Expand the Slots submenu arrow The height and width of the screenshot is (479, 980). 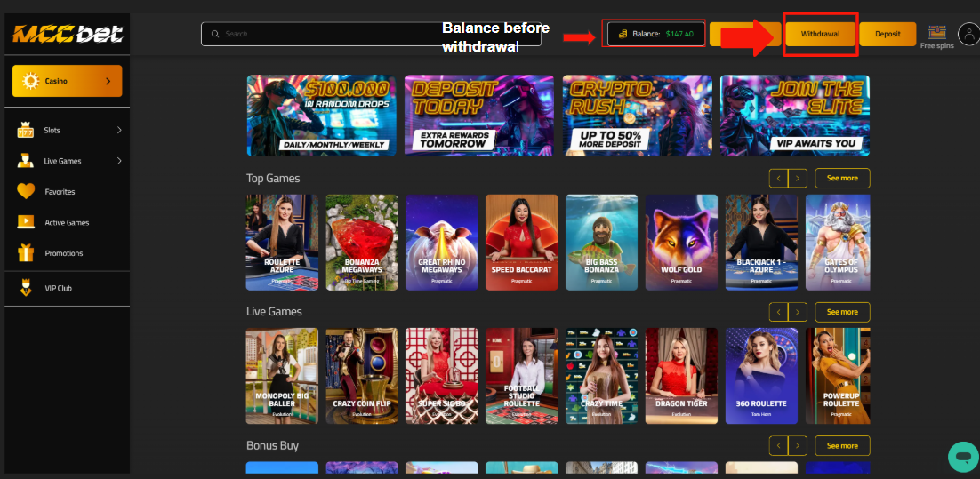119,131
